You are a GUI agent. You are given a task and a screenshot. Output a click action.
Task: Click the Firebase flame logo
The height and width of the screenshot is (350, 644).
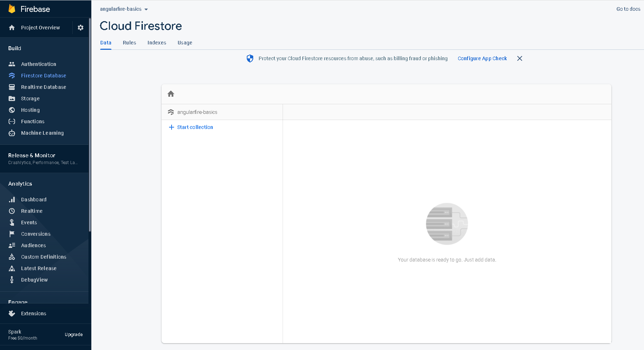click(x=12, y=9)
